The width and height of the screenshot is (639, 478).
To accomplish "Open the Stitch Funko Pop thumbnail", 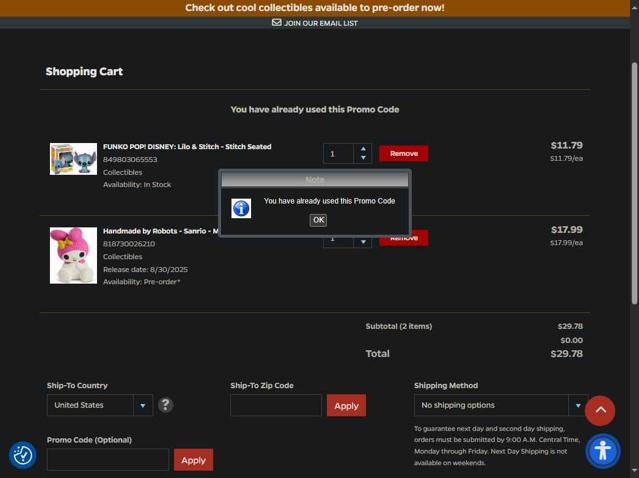I will (x=73, y=159).
